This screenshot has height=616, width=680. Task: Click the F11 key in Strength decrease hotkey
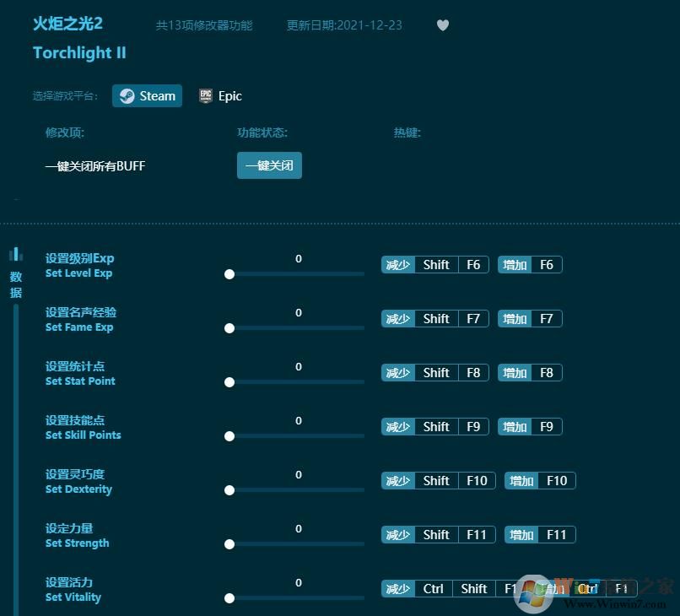coord(477,535)
